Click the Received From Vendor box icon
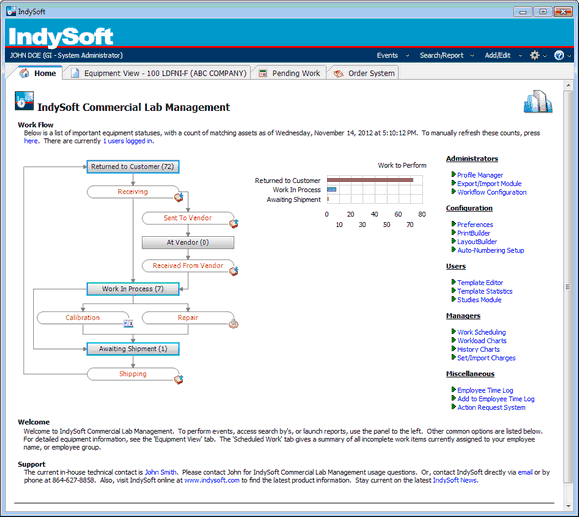 click(234, 271)
